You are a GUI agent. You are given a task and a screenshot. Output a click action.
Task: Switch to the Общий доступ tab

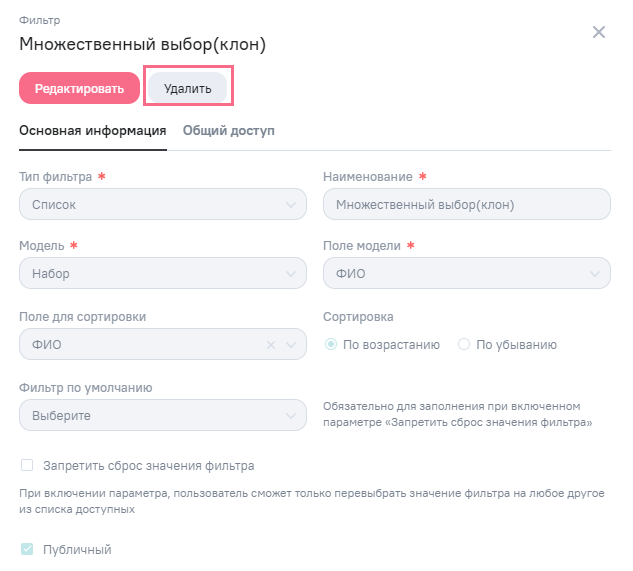[x=228, y=130]
